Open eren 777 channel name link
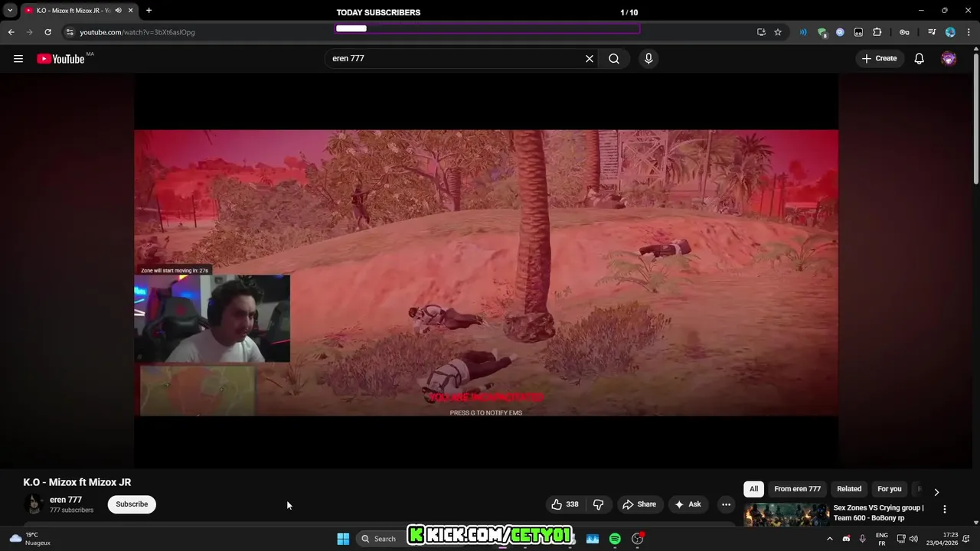Screen dimensions: 980x551 pos(66,500)
